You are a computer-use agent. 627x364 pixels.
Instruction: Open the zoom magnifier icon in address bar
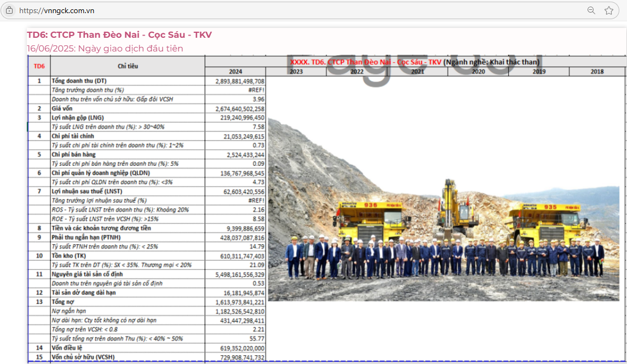coord(591,10)
